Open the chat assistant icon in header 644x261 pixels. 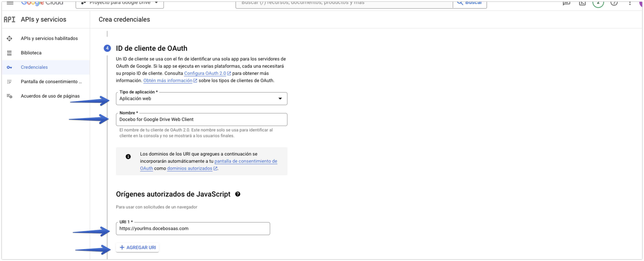tap(566, 3)
